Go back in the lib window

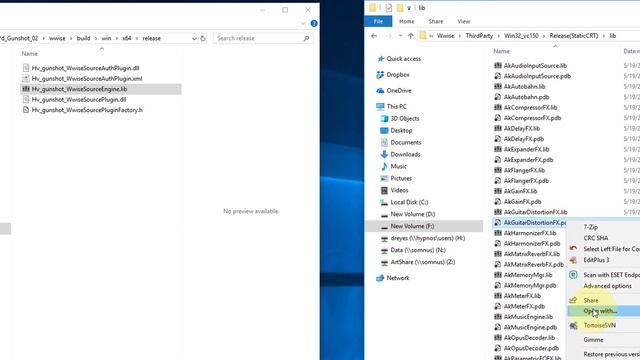click(374, 36)
